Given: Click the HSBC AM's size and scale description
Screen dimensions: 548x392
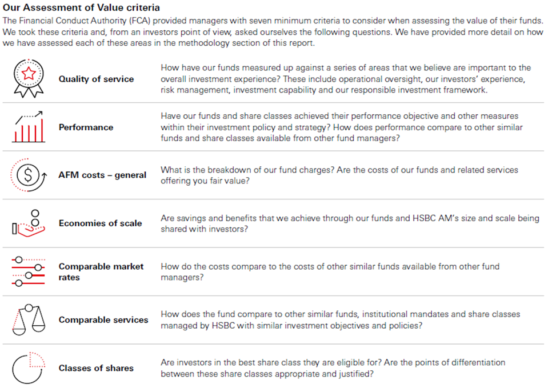Looking at the screenshot, I should click(350, 223).
